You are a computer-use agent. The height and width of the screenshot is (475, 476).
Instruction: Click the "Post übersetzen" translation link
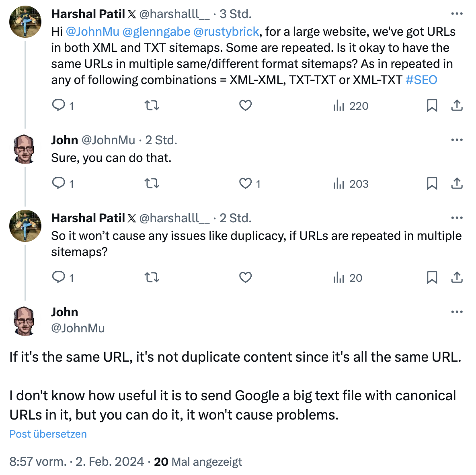tap(47, 434)
